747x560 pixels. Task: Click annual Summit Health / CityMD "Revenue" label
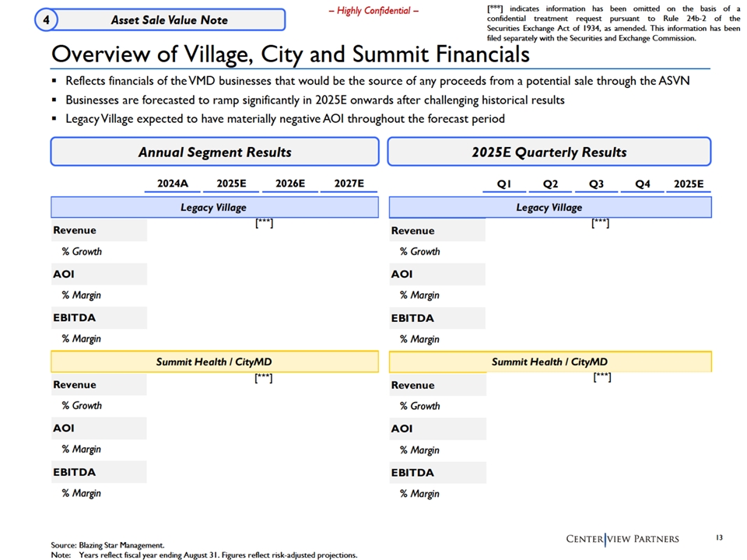75,385
